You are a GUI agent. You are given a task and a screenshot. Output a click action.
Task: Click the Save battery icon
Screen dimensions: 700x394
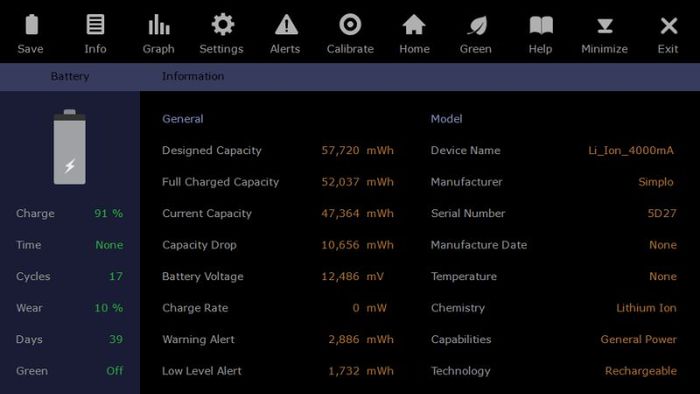(x=31, y=25)
